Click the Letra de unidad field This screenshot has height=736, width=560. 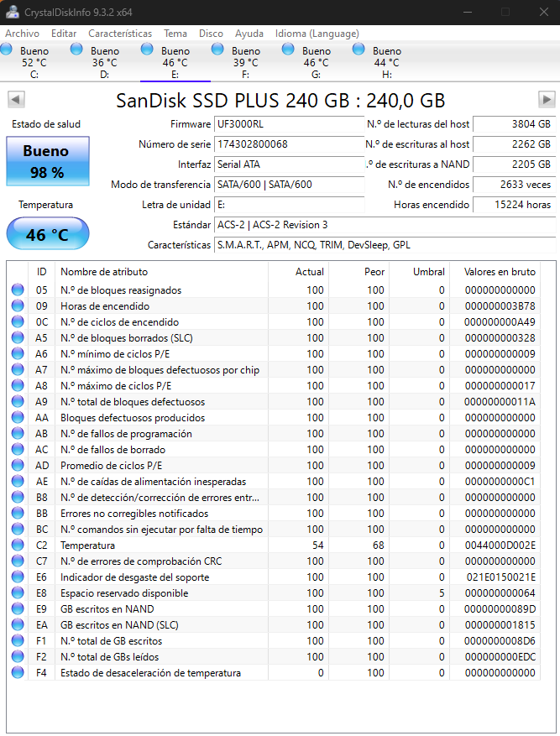pyautogui.click(x=289, y=205)
